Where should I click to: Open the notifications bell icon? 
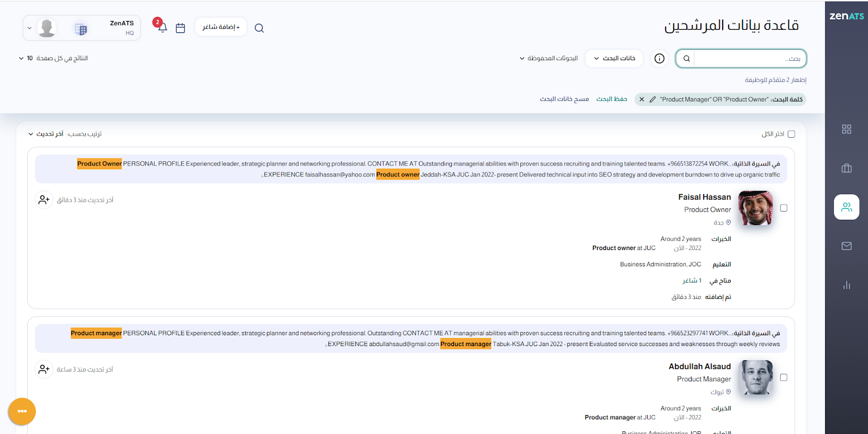tap(162, 27)
